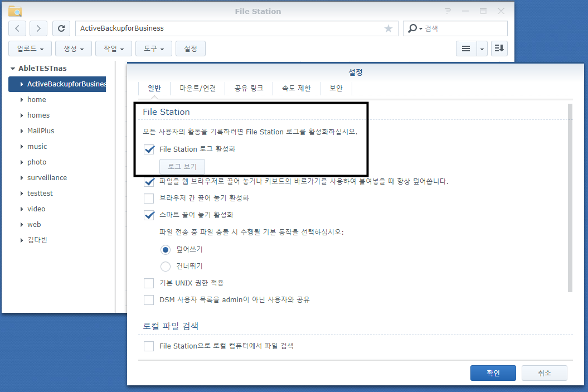Enable local computer file search checkbox
Image resolution: width=588 pixels, height=392 pixels.
[x=149, y=346]
